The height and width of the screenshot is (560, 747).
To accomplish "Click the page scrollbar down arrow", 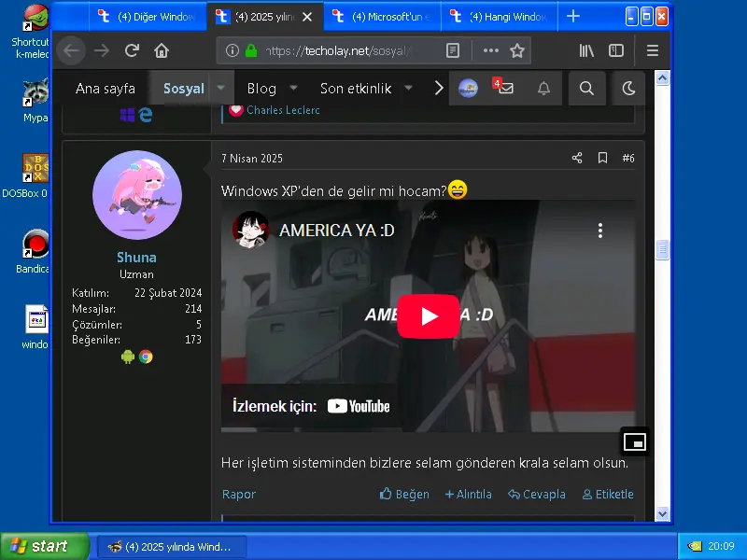I will (662, 513).
